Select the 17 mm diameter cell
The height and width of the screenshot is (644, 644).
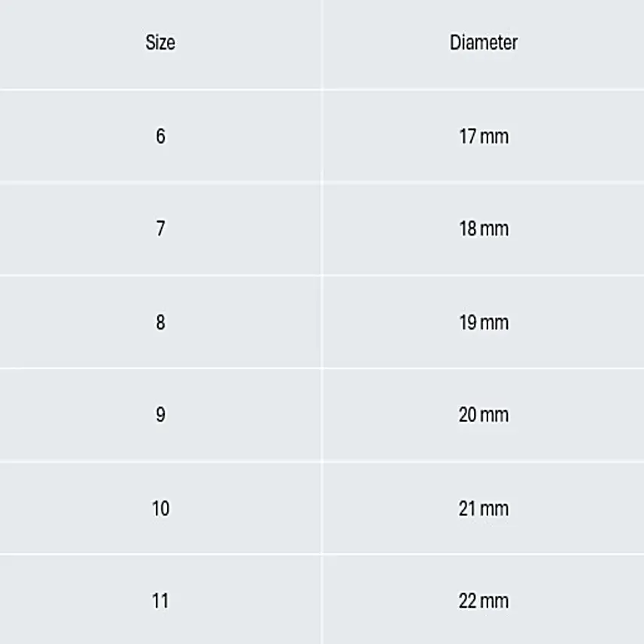484,136
